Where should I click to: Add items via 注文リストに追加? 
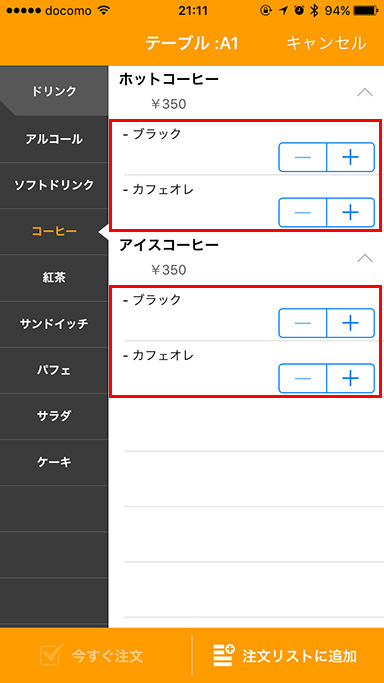click(285, 656)
